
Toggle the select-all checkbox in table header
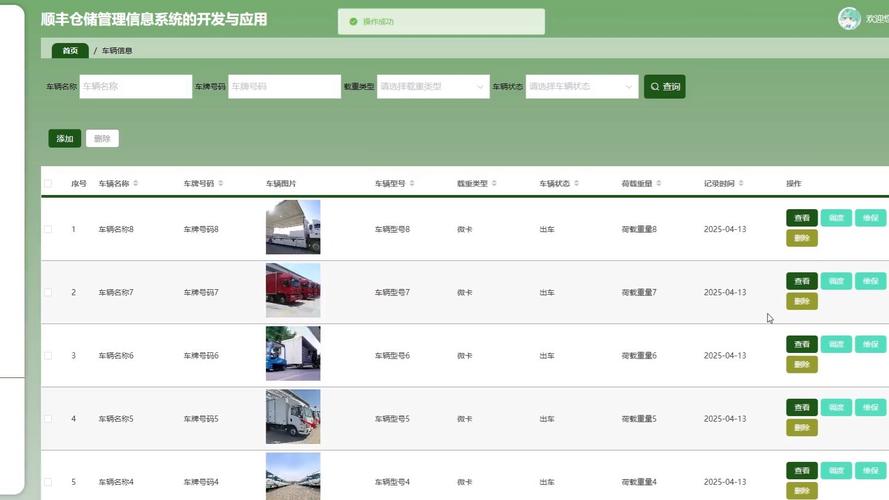pyautogui.click(x=48, y=183)
